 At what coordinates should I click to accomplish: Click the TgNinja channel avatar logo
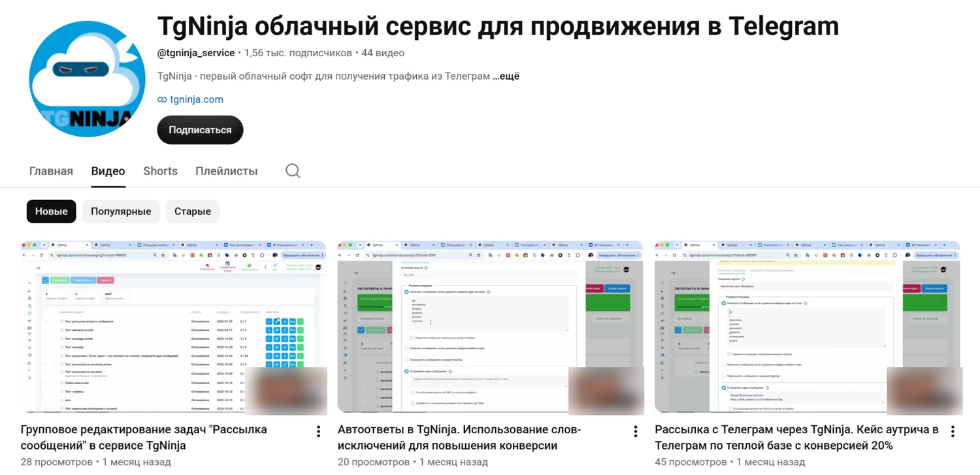coord(87,78)
